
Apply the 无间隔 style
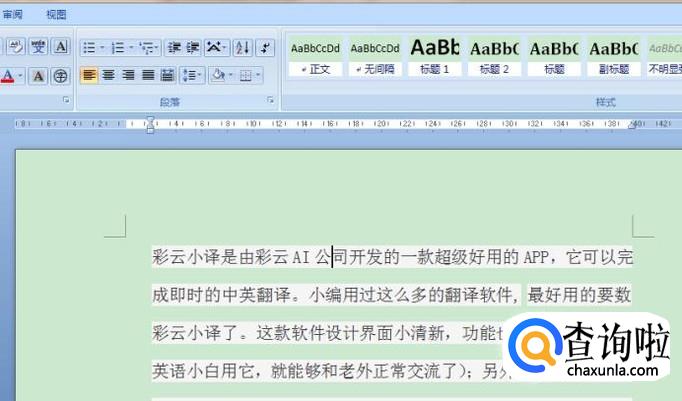[x=375, y=56]
